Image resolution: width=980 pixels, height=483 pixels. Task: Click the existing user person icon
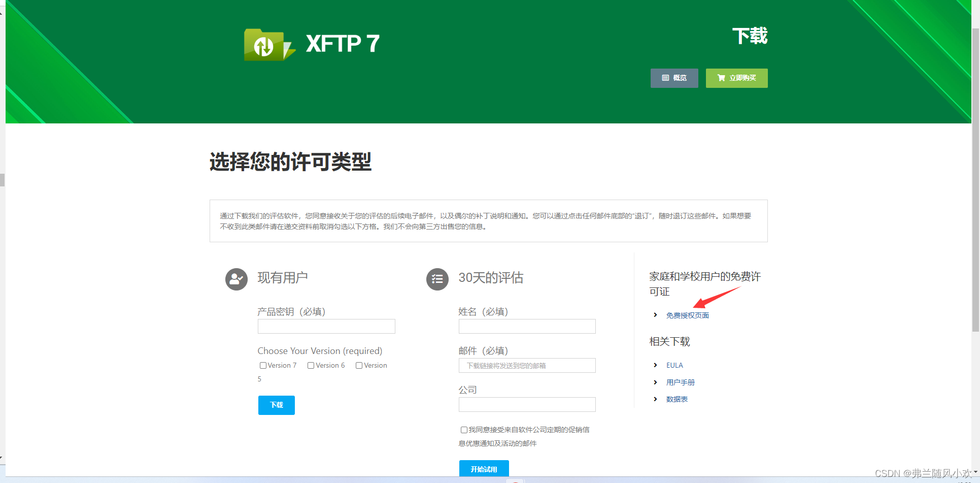[236, 279]
